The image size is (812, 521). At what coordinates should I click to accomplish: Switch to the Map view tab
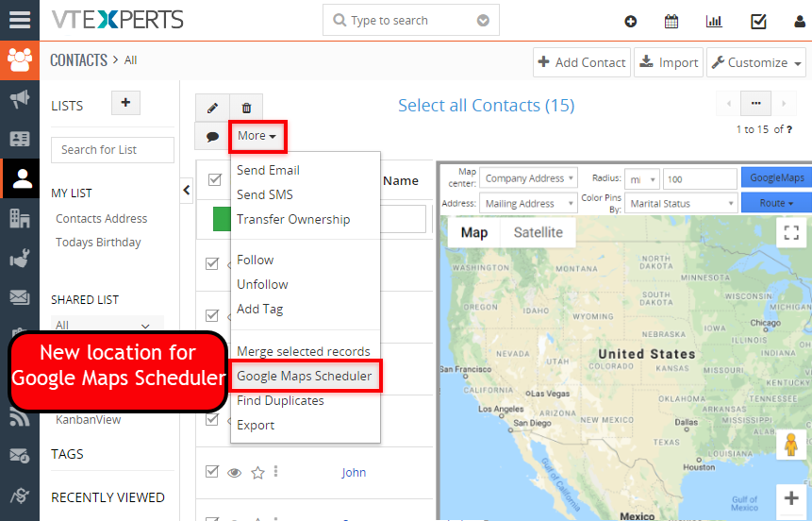coord(473,232)
